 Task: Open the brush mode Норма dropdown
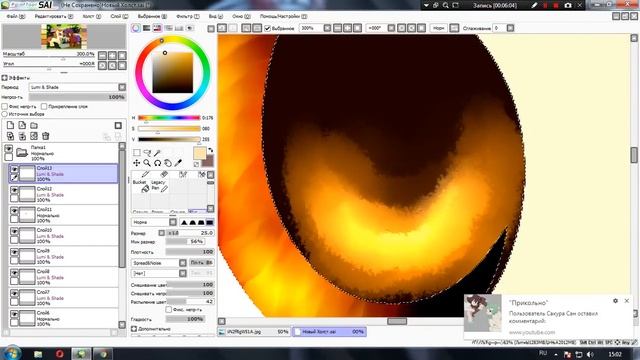[x=173, y=222]
